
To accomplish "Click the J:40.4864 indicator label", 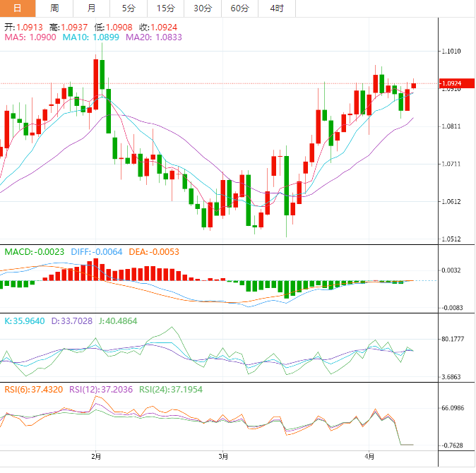I will coord(118,321).
